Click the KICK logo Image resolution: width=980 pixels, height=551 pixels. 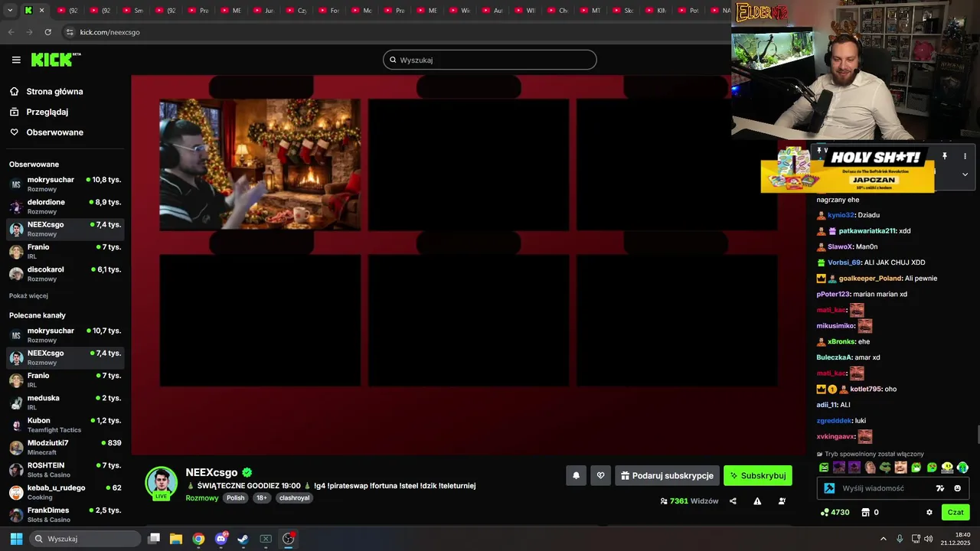55,60
